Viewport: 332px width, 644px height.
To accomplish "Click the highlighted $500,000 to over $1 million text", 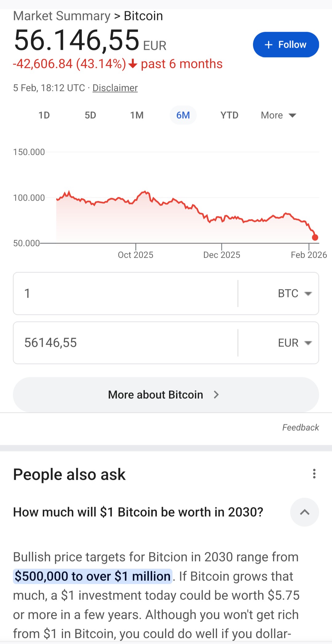I will click(x=93, y=576).
